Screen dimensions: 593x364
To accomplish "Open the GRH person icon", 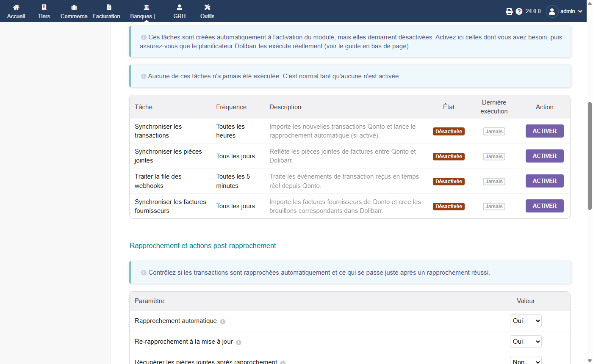I will pyautogui.click(x=180, y=7).
